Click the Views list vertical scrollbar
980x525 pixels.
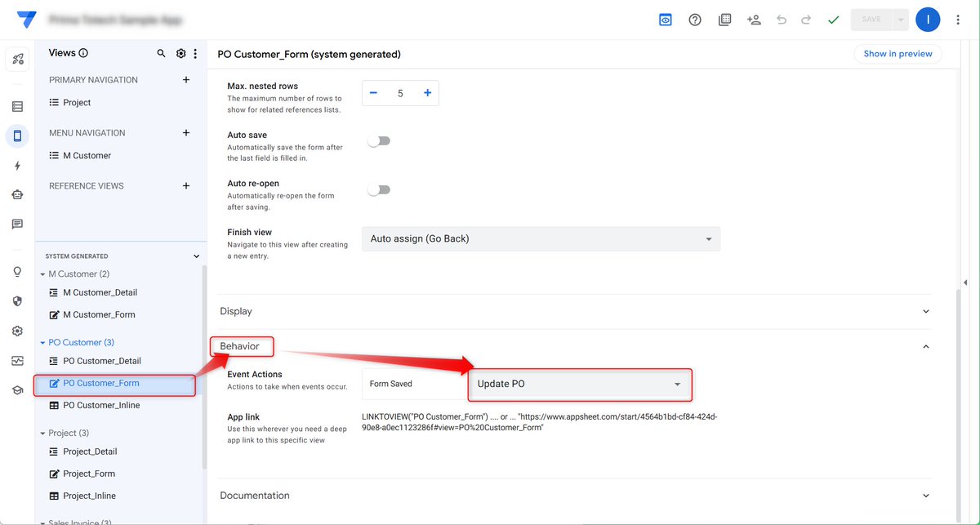[204, 367]
